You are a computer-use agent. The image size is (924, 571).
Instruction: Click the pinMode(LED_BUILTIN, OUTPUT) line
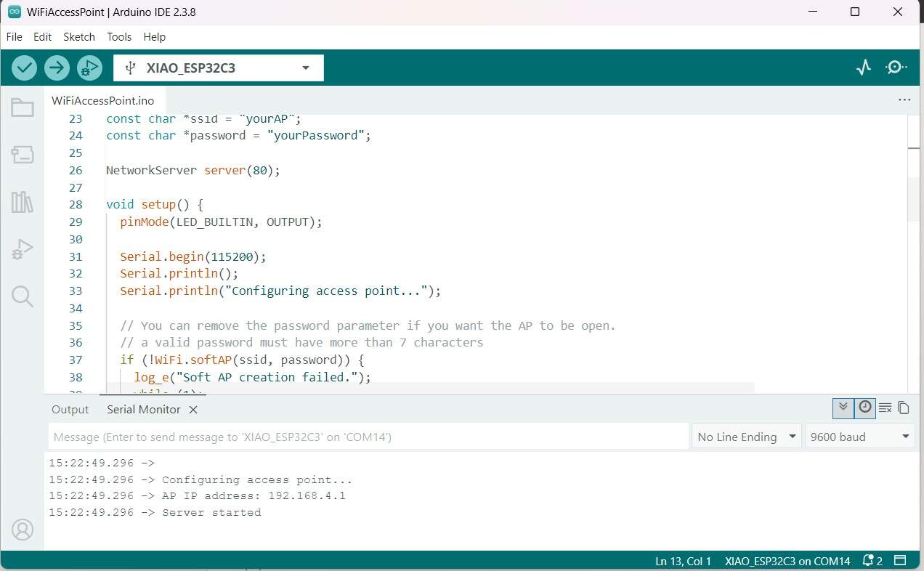pyautogui.click(x=221, y=222)
